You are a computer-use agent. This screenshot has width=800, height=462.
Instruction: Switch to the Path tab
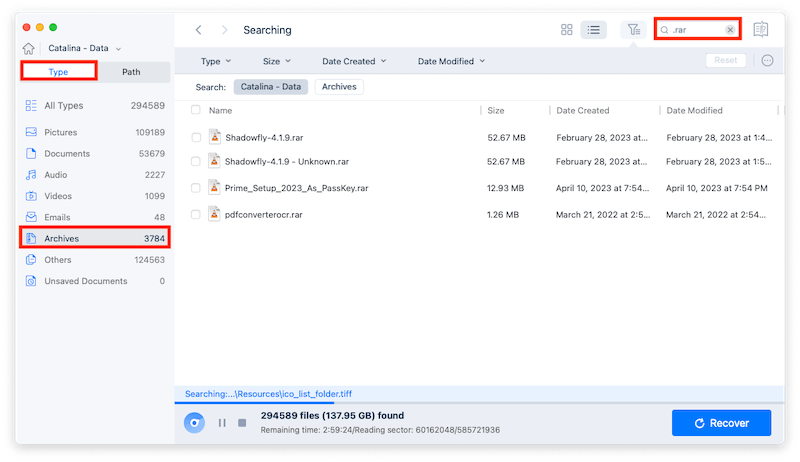pos(131,72)
